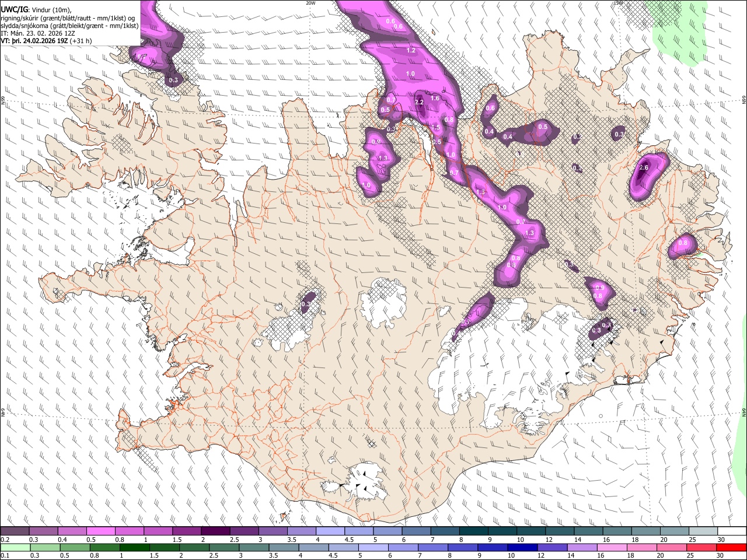Click the '10' label in the top legend row
The image size is (747, 560).
pyautogui.click(x=520, y=540)
